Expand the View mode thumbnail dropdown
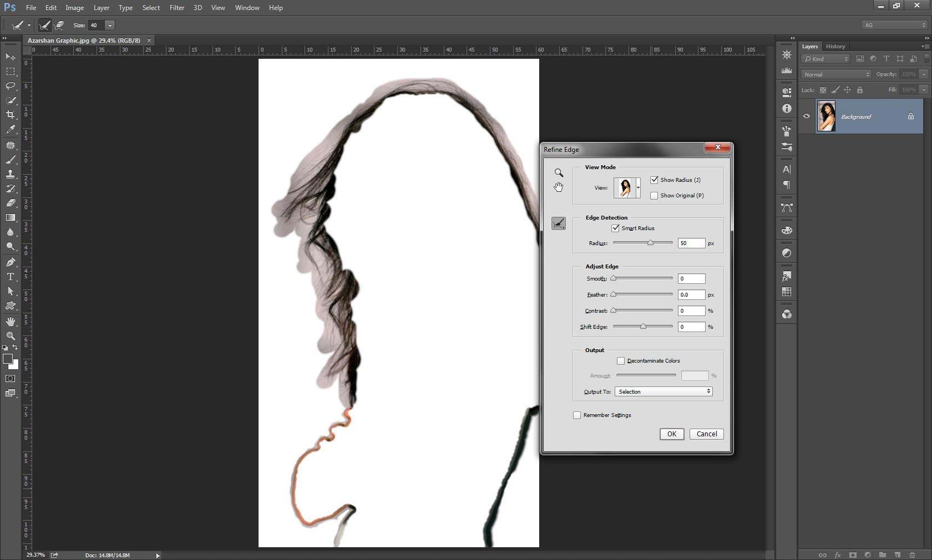Viewport: 932px width, 560px height. (638, 188)
